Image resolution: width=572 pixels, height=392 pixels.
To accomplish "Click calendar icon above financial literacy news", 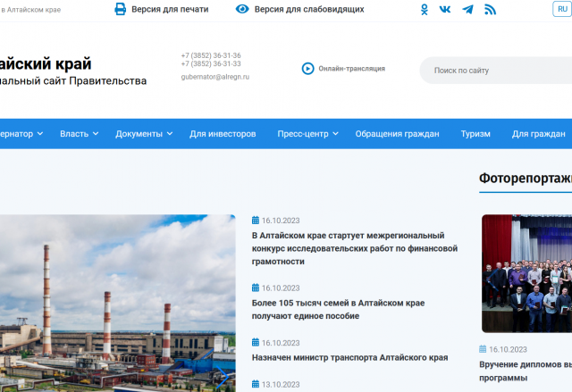I will pos(256,220).
